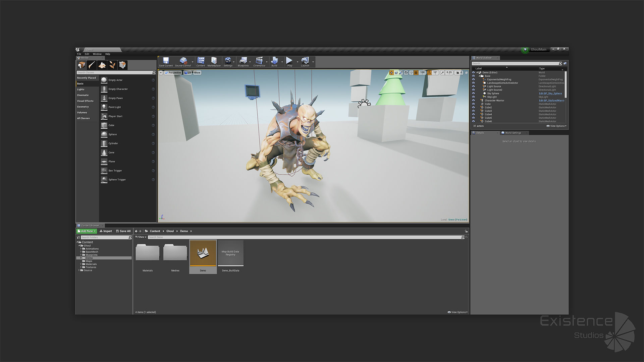This screenshot has height=362, width=644.
Task: Toggle surface snapping icon in viewport
Action: click(411, 72)
